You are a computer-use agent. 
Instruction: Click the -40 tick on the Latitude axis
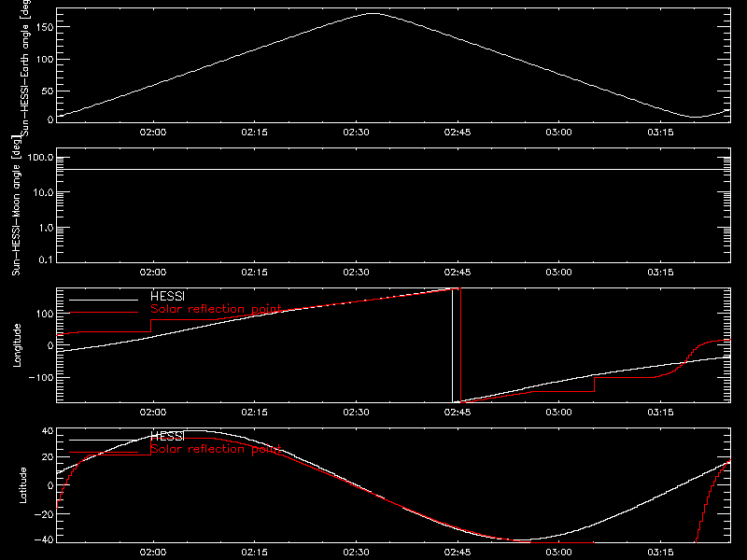pyautogui.click(x=44, y=540)
